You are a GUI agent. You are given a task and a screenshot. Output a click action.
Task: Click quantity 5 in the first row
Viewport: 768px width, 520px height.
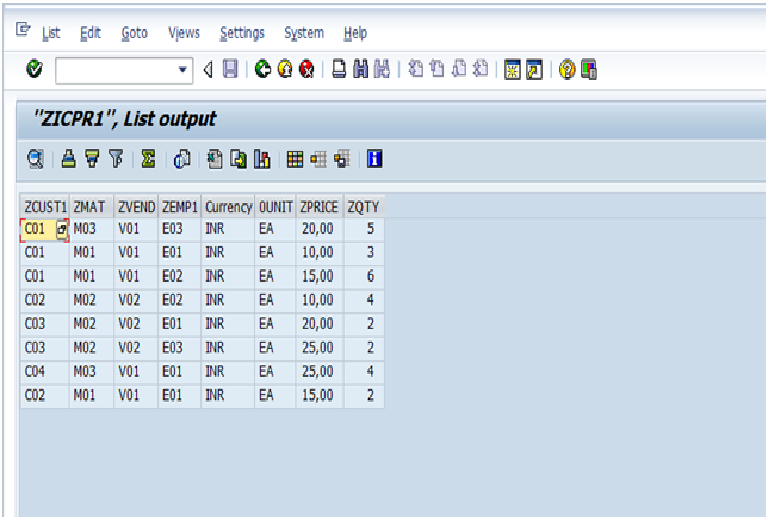tap(363, 229)
